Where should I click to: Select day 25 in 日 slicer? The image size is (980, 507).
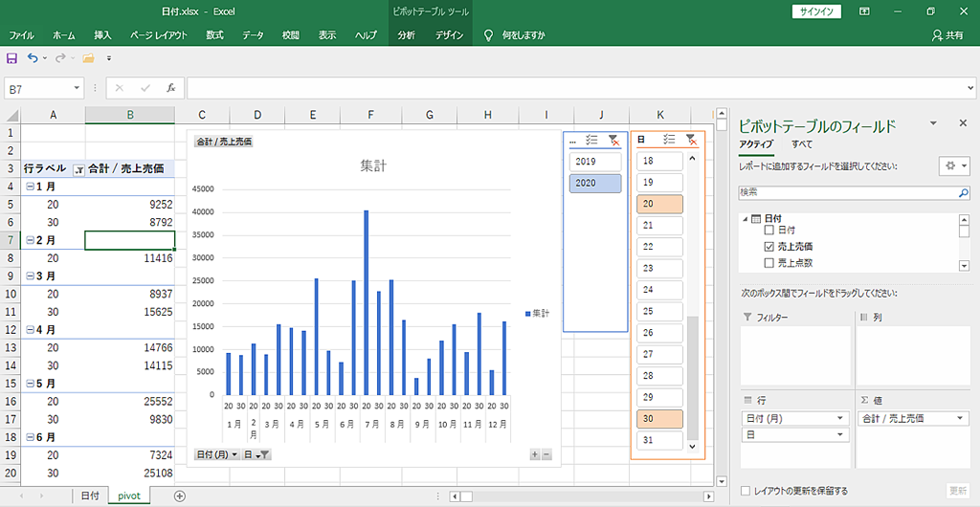(659, 311)
